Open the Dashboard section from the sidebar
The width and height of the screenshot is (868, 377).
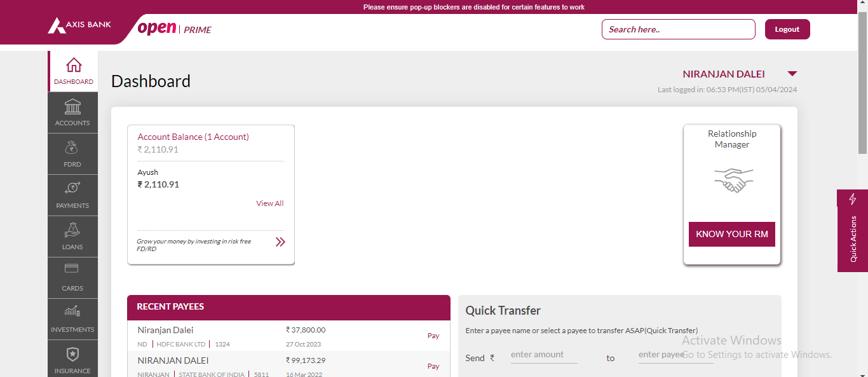click(x=72, y=71)
